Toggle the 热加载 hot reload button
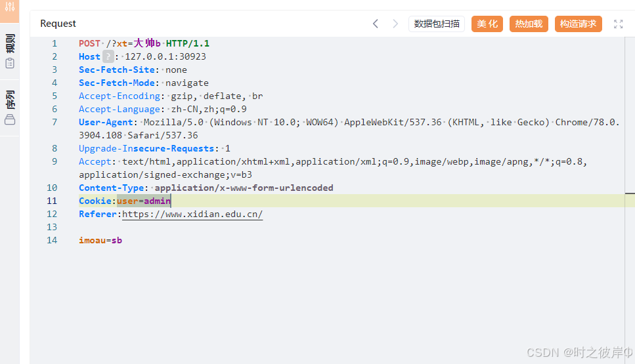 click(529, 24)
